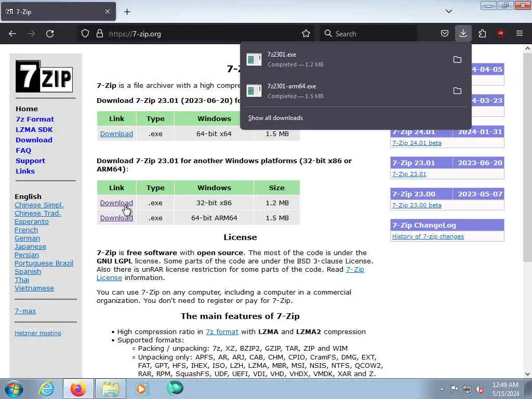This screenshot has width=532, height=399.
Task: Launch Internet Explorer from the taskbar
Action: pyautogui.click(x=46, y=389)
